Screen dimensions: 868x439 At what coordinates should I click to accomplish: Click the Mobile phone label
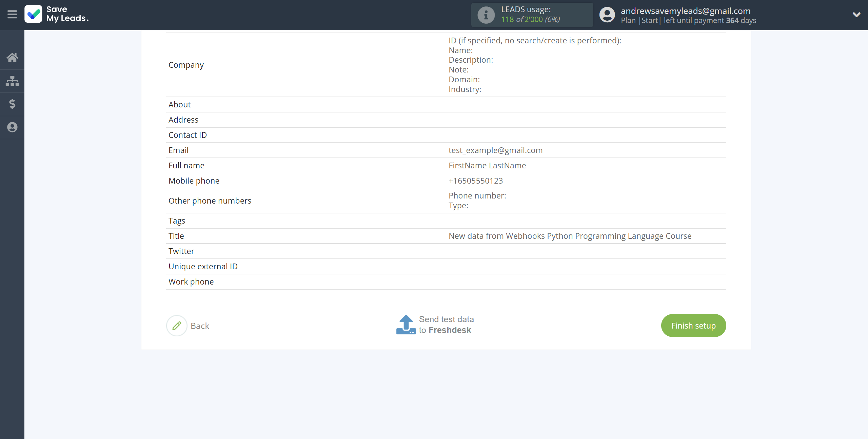click(194, 181)
